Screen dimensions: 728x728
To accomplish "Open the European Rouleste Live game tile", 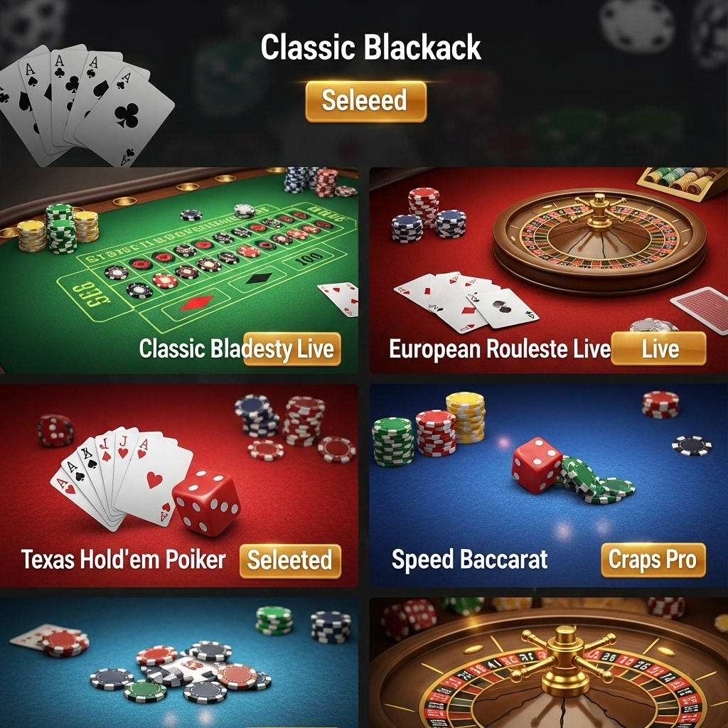I will (x=549, y=270).
